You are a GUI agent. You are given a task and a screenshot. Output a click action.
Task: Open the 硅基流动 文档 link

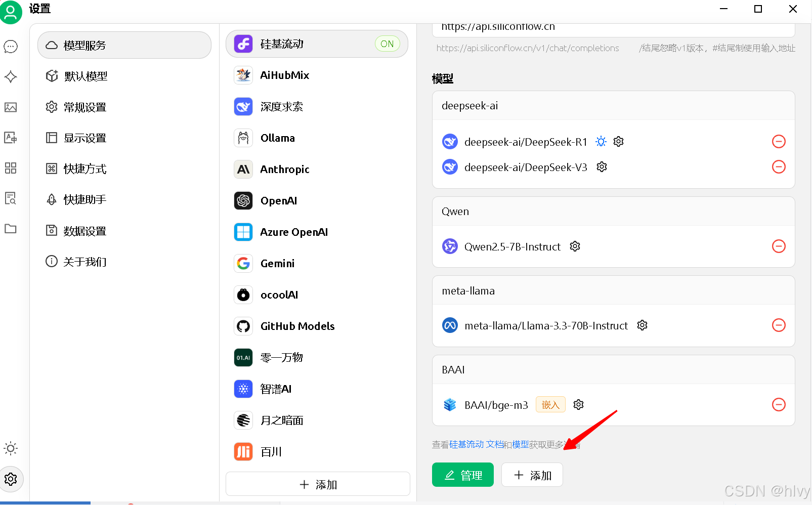coord(477,445)
